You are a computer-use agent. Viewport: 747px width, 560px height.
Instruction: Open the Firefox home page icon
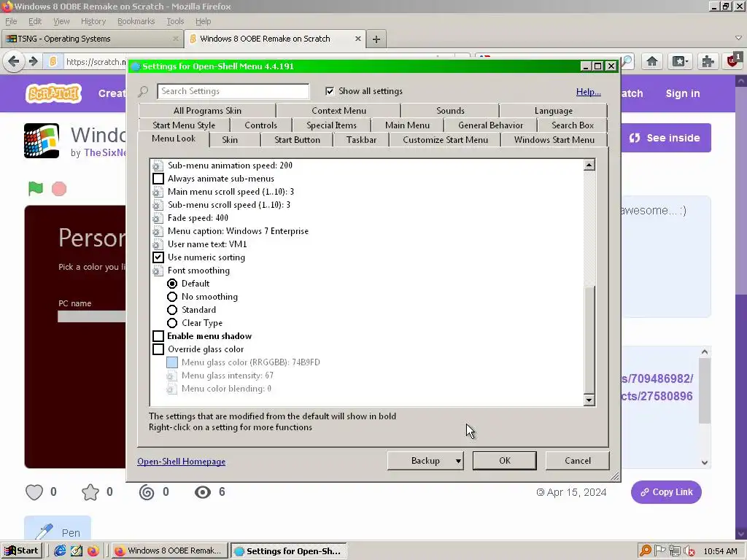point(651,61)
